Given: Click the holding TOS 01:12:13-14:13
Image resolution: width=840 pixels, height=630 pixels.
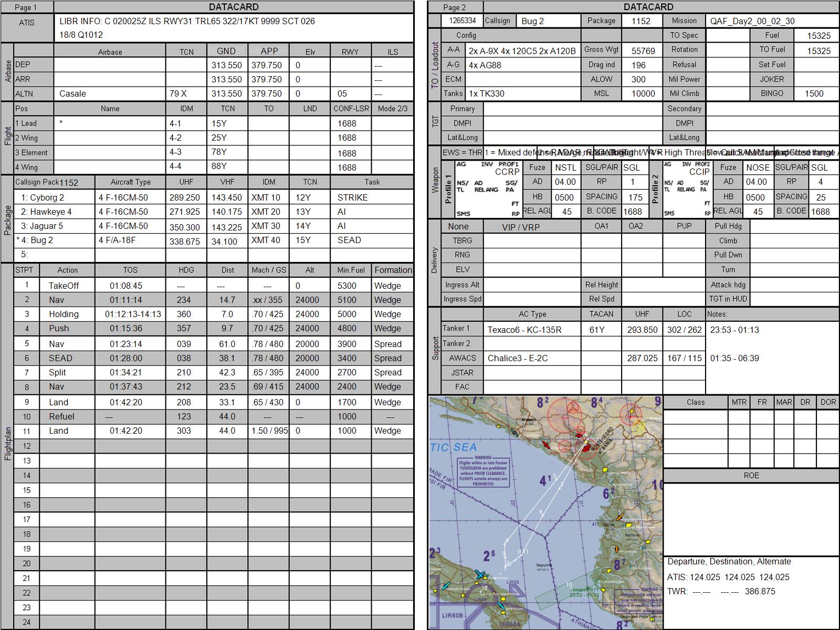Looking at the screenshot, I should (x=133, y=314).
